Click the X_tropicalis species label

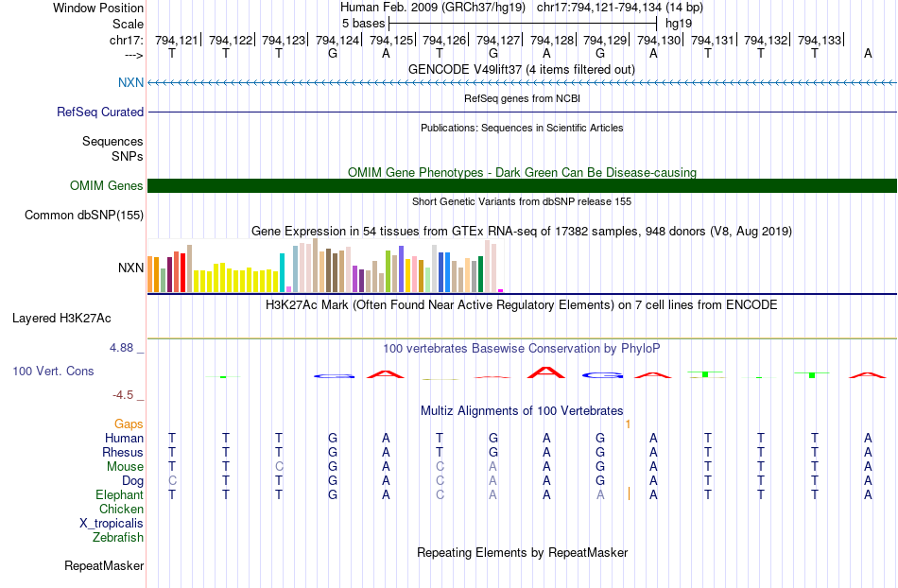tap(112, 524)
